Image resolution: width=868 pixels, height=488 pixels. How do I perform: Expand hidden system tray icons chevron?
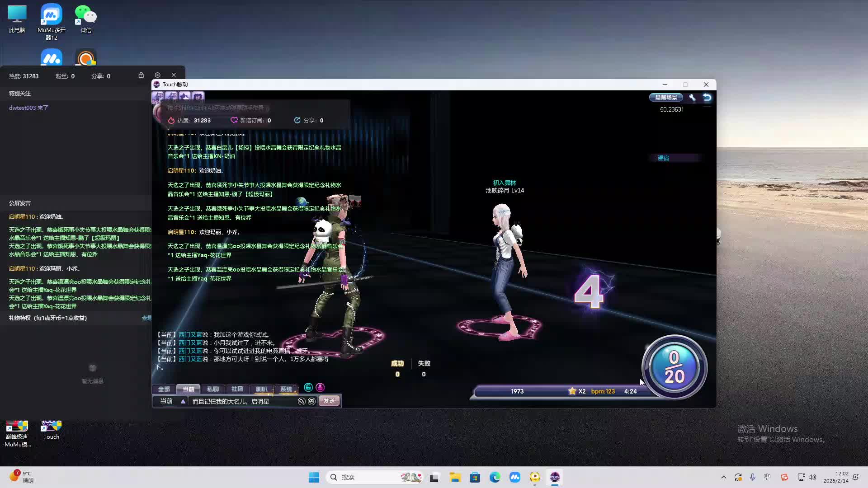723,477
